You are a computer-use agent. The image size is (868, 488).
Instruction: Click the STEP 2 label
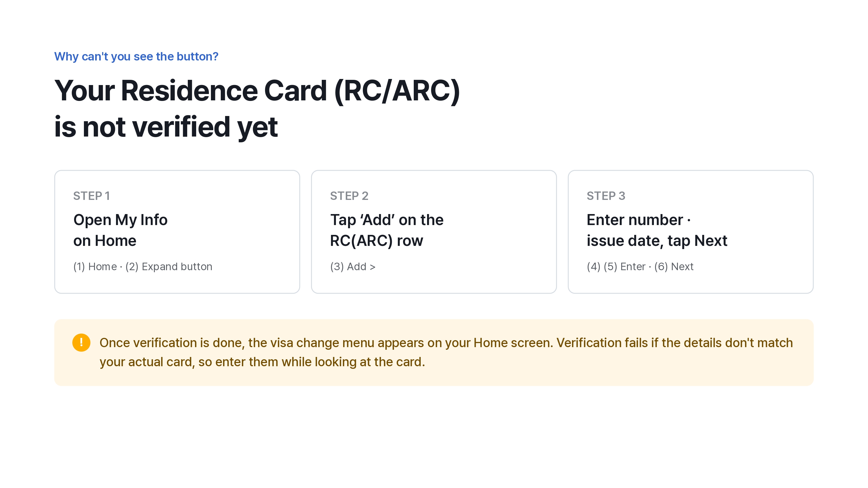[x=349, y=196]
